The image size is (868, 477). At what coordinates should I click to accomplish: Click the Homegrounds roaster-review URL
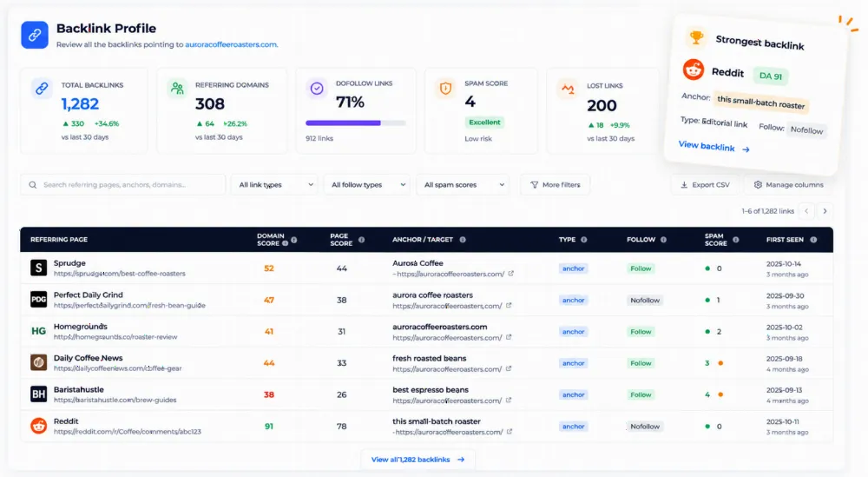[115, 337]
